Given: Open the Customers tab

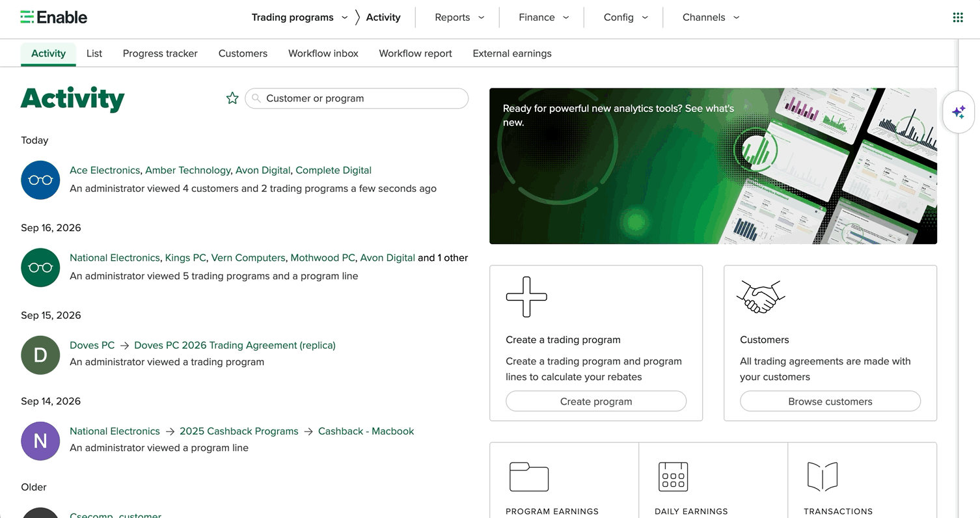Looking at the screenshot, I should 243,53.
